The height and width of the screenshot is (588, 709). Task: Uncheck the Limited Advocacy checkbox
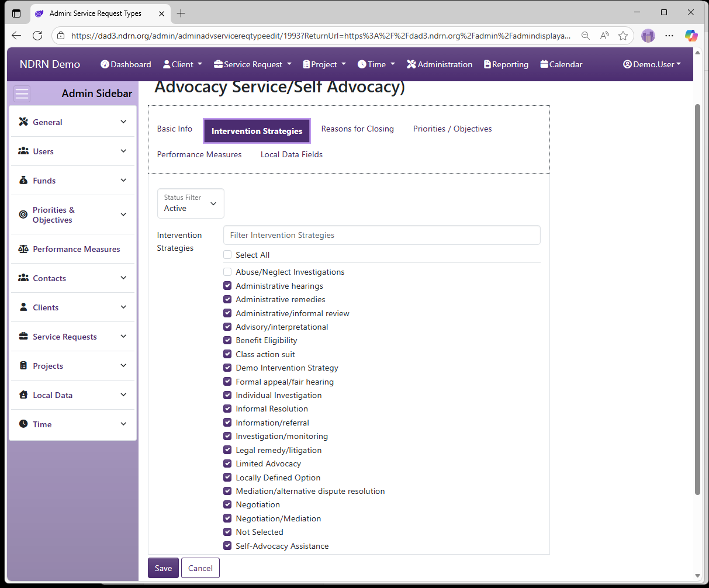point(227,464)
